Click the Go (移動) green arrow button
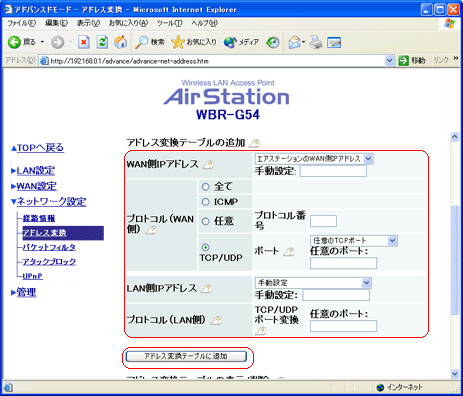The image size is (463, 396). (403, 61)
